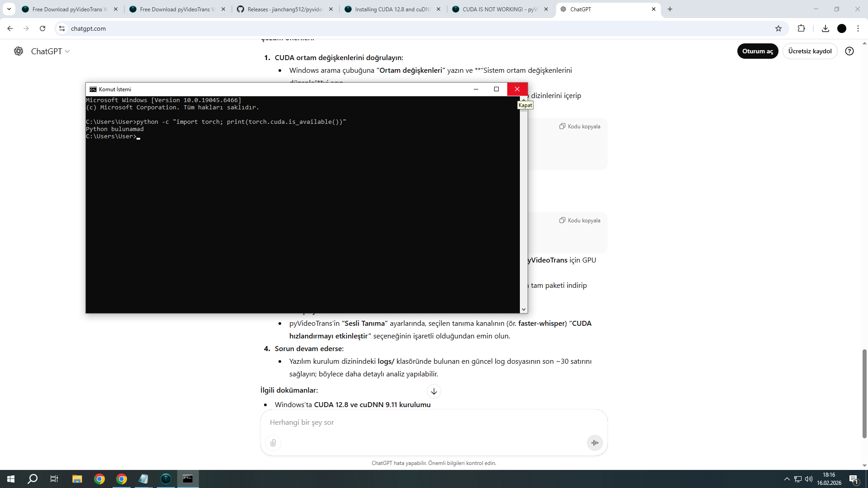Switch to the Releases jianchang512 GitHub tab
Screen dimensions: 868x488
click(x=285, y=9)
